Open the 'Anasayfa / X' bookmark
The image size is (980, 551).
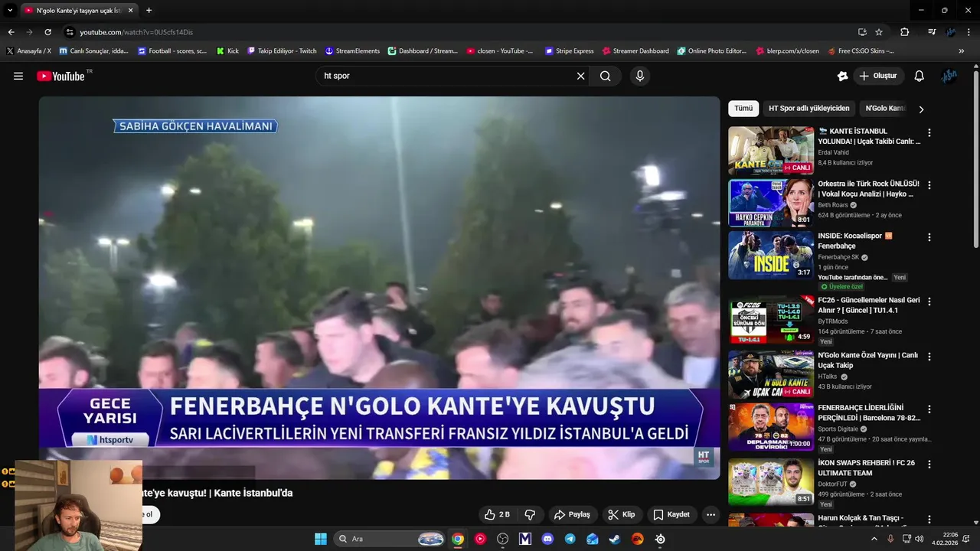pos(28,51)
